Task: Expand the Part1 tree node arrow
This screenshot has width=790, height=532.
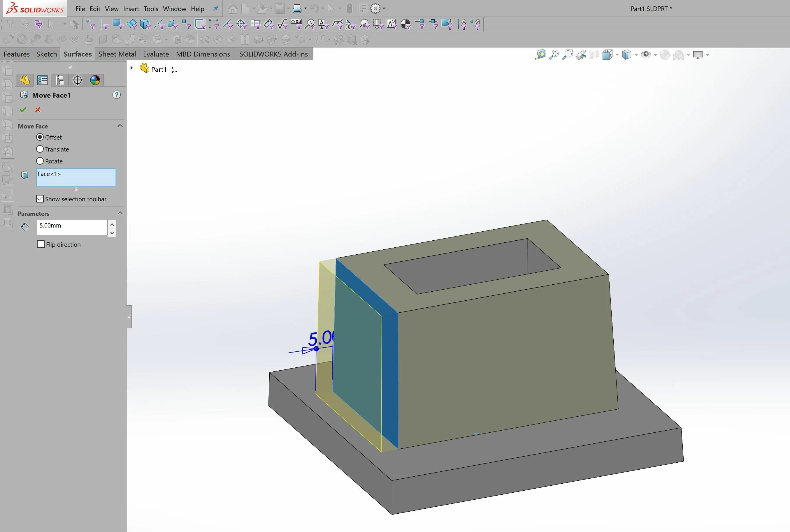Action: coord(131,68)
